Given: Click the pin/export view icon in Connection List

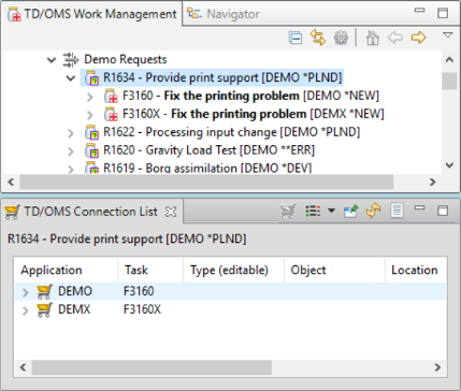Looking at the screenshot, I should pyautogui.click(x=351, y=211).
